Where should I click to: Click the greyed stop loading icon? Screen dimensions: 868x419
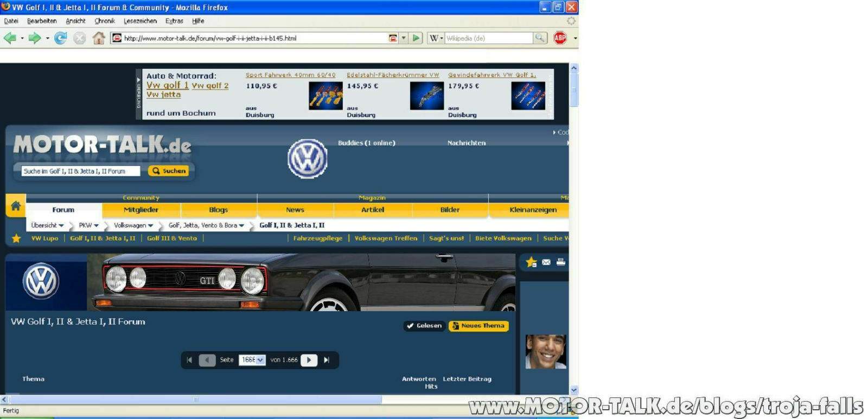(80, 38)
